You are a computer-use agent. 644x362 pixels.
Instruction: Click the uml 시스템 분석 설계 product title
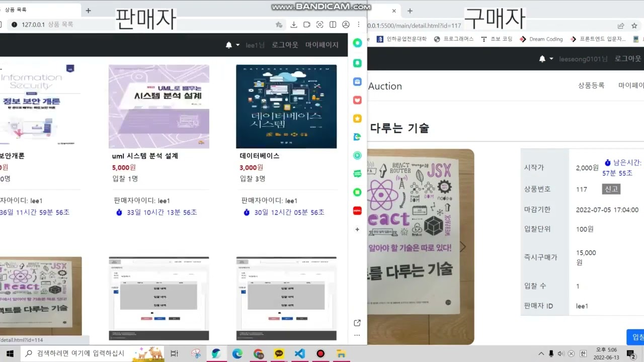coord(145,156)
